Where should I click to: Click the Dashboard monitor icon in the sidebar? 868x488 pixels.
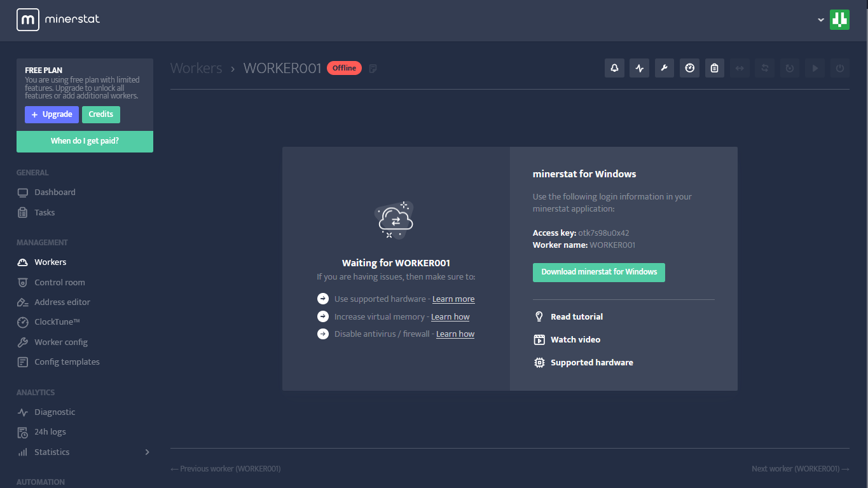point(23,193)
